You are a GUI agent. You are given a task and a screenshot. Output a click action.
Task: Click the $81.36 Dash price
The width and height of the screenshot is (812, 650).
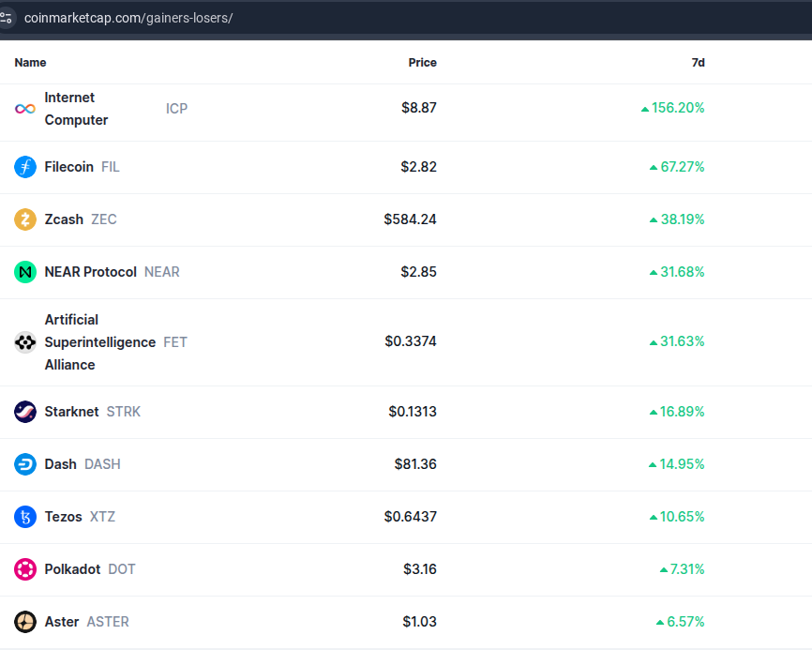415,464
